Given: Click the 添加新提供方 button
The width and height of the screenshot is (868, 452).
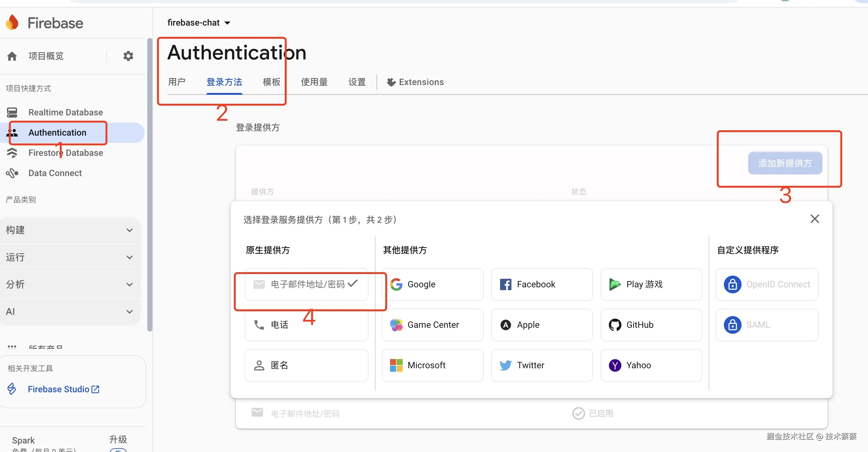Looking at the screenshot, I should pyautogui.click(x=785, y=163).
